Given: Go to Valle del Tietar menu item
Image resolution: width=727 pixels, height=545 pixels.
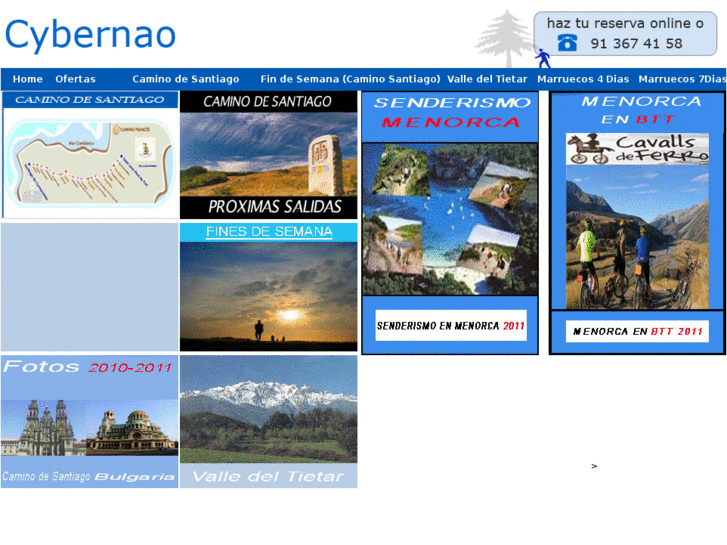Looking at the screenshot, I should 487,79.
